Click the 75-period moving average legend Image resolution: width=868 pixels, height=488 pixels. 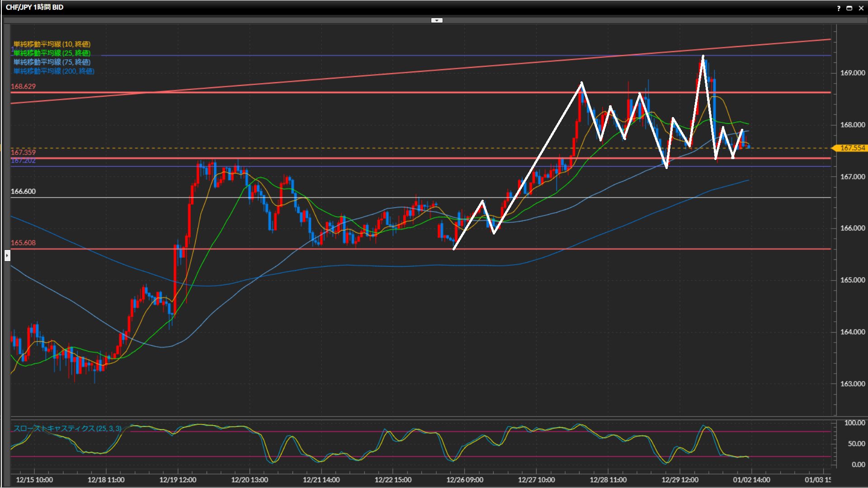pos(52,62)
